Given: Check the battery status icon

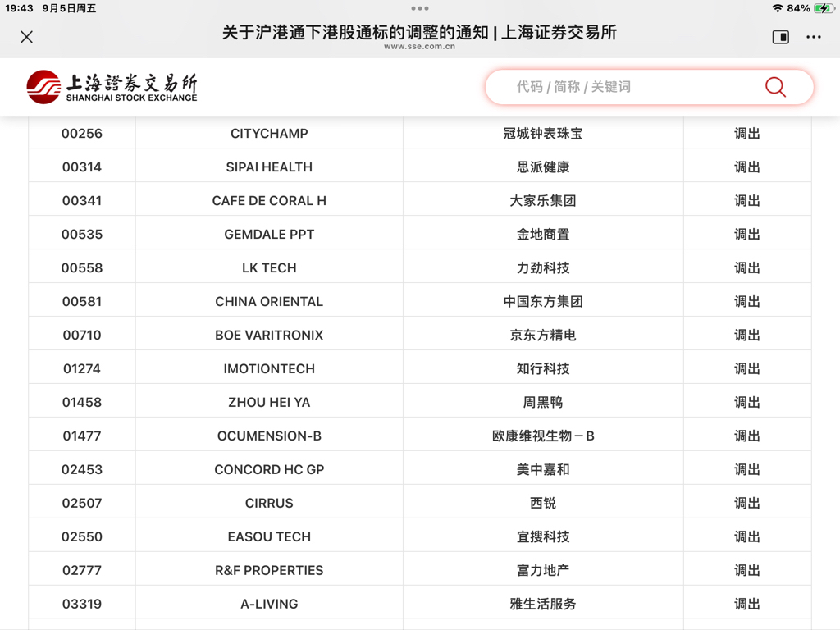Looking at the screenshot, I should tap(824, 8).
